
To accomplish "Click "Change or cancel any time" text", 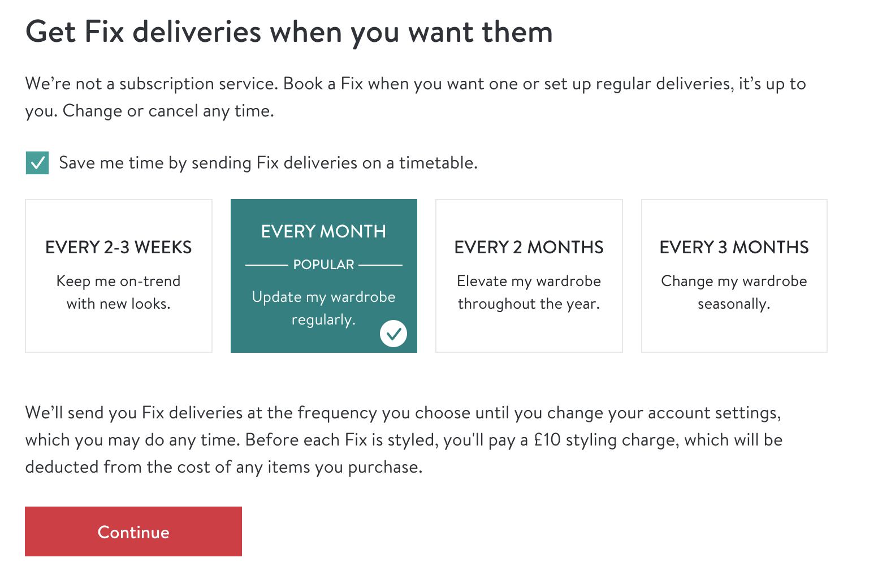I will tap(168, 111).
